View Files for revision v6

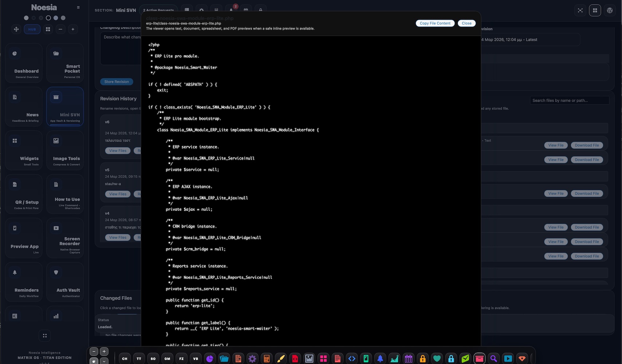[118, 151]
